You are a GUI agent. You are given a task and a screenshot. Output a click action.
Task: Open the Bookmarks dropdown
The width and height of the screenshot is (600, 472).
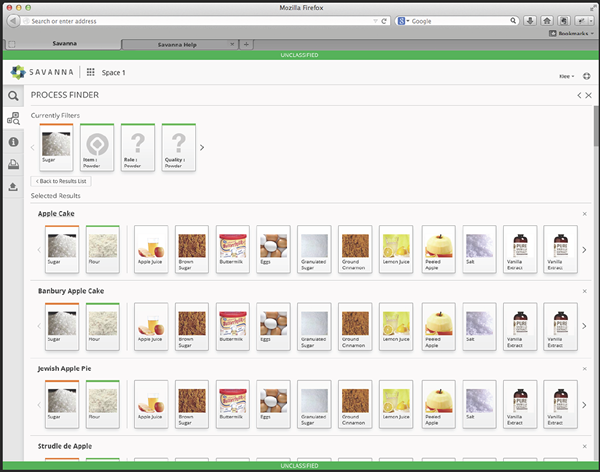coord(572,34)
